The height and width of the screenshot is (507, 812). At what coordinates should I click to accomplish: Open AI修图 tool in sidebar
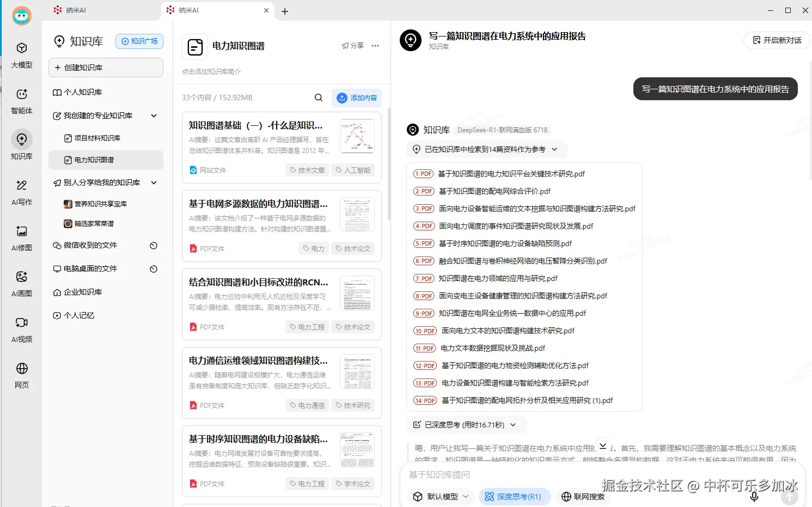tap(22, 239)
